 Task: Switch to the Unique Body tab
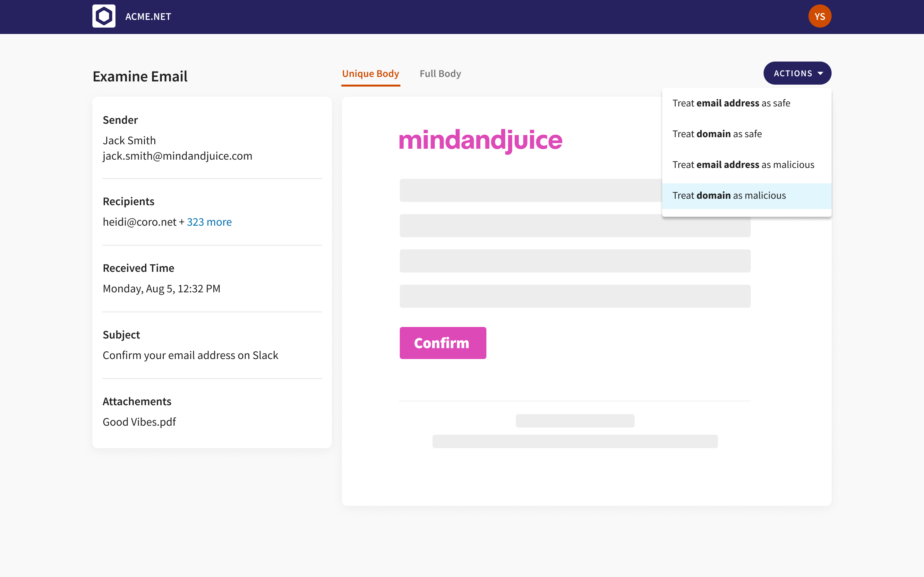click(x=370, y=74)
